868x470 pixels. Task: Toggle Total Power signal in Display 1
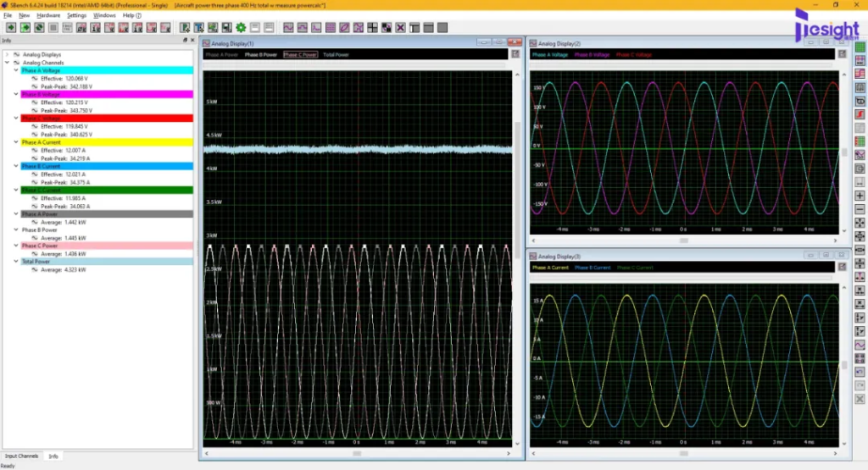click(x=336, y=55)
